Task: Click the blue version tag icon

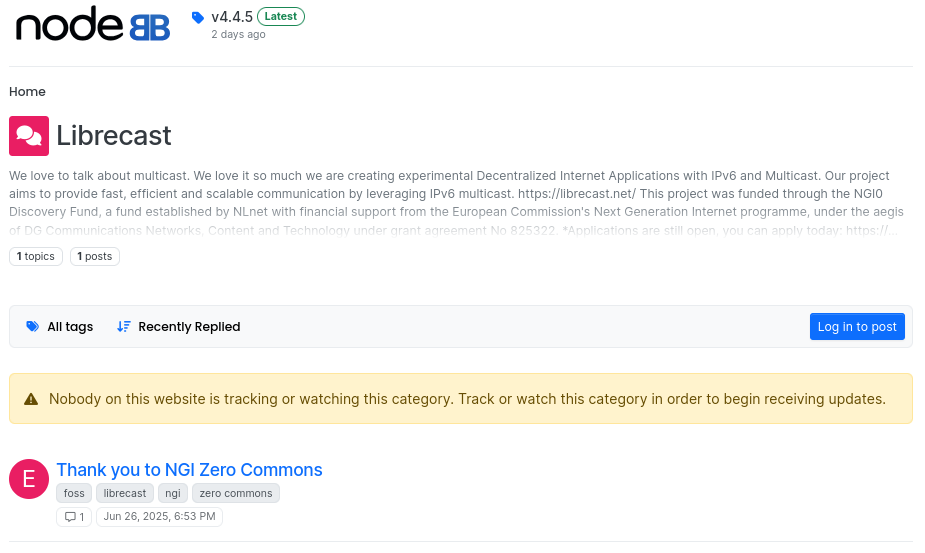Action: pyautogui.click(x=198, y=18)
